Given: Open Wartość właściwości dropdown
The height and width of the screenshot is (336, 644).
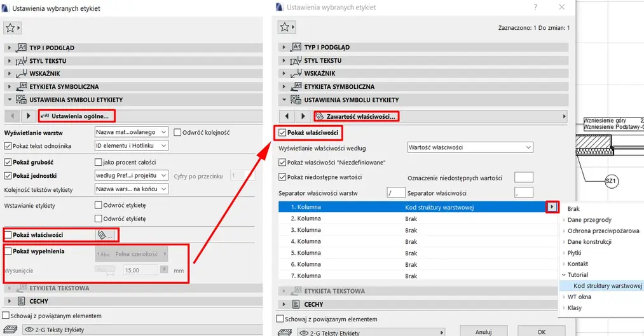Looking at the screenshot, I should coord(470,147).
